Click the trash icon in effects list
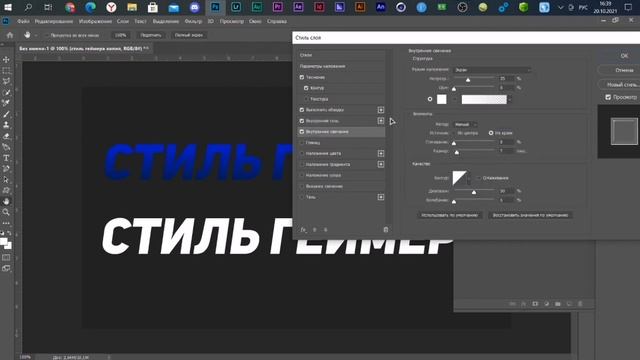 tap(386, 230)
